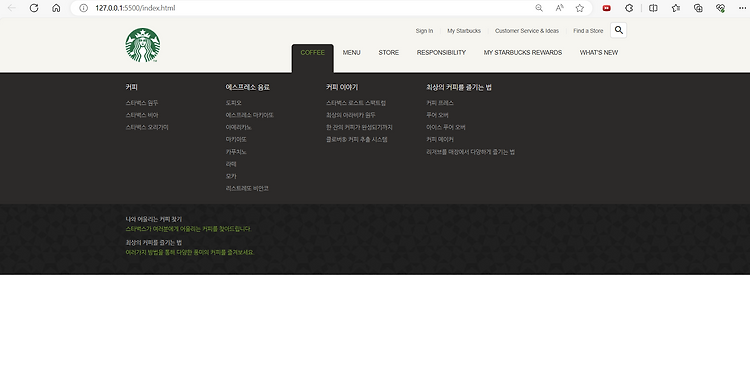The image size is (750, 389).
Task: Click the red extension icon in the toolbar
Action: [607, 8]
